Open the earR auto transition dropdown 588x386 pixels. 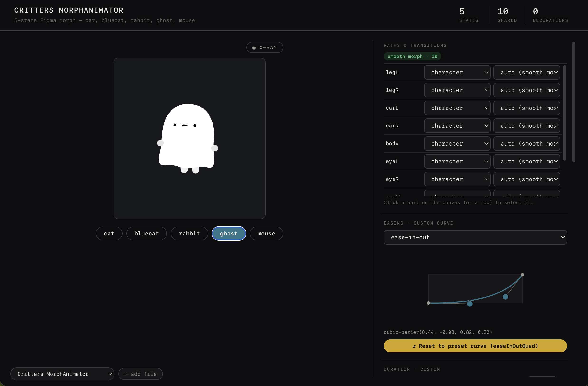click(x=526, y=126)
